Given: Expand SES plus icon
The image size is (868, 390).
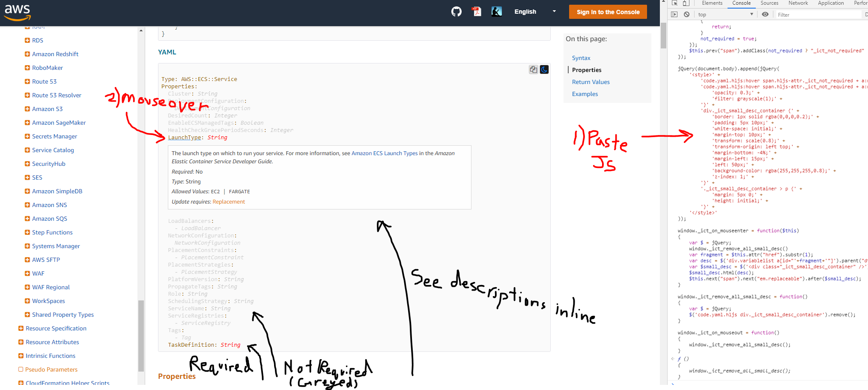Looking at the screenshot, I should (x=27, y=177).
